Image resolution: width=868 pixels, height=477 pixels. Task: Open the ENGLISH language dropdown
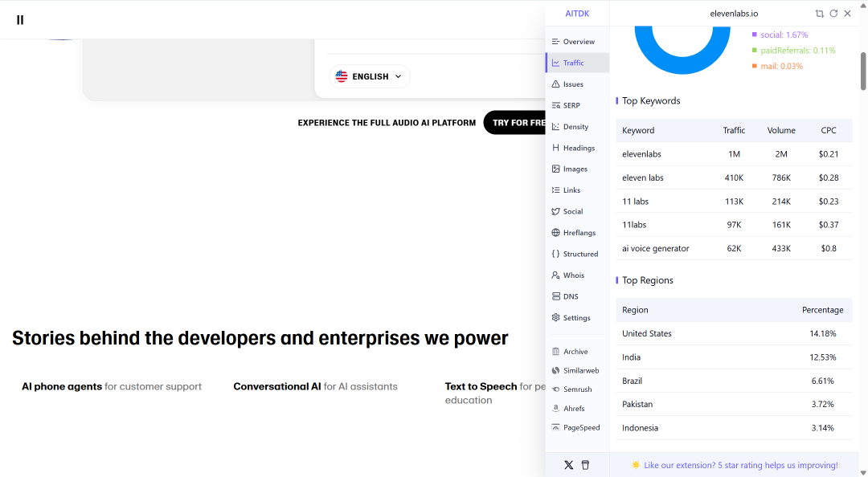pos(369,76)
